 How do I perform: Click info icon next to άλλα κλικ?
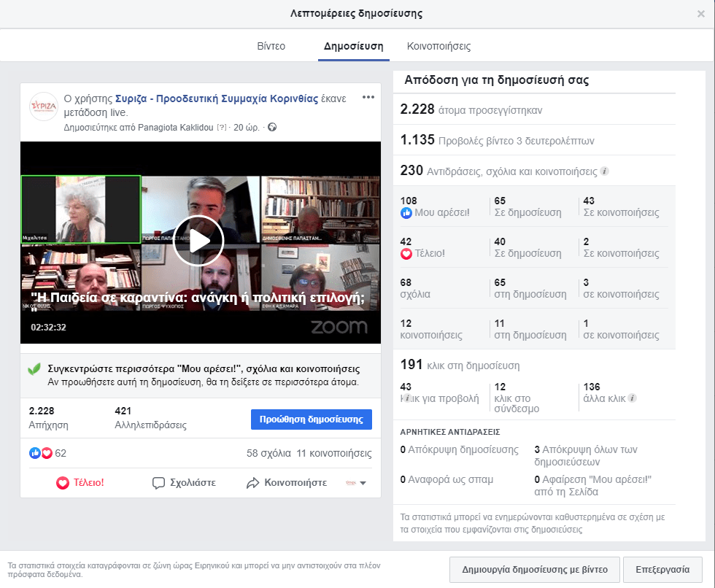(633, 398)
